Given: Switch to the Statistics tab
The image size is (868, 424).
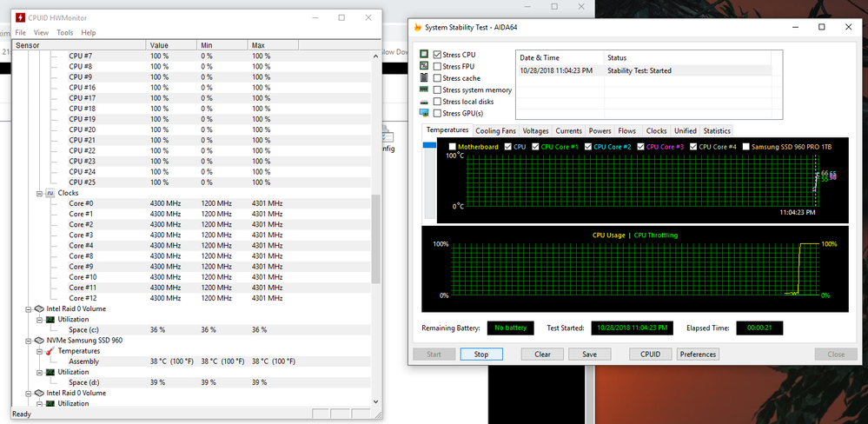Looking at the screenshot, I should pyautogui.click(x=717, y=130).
